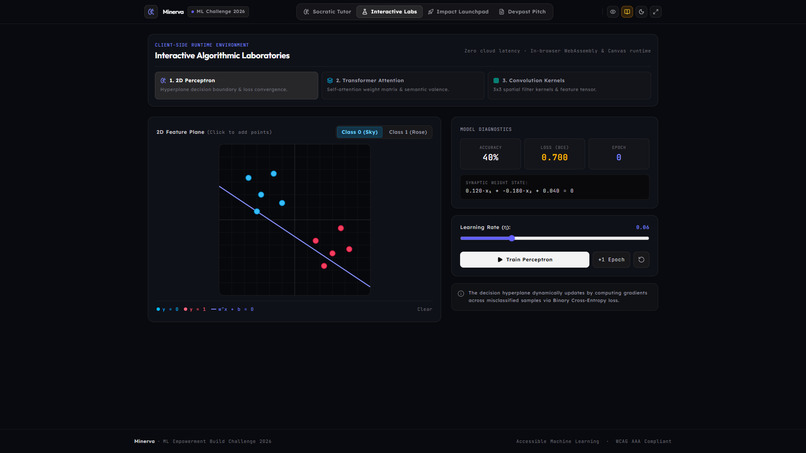The width and height of the screenshot is (806, 453).
Task: Click the Transformer Attention cube icon
Action: coord(329,80)
